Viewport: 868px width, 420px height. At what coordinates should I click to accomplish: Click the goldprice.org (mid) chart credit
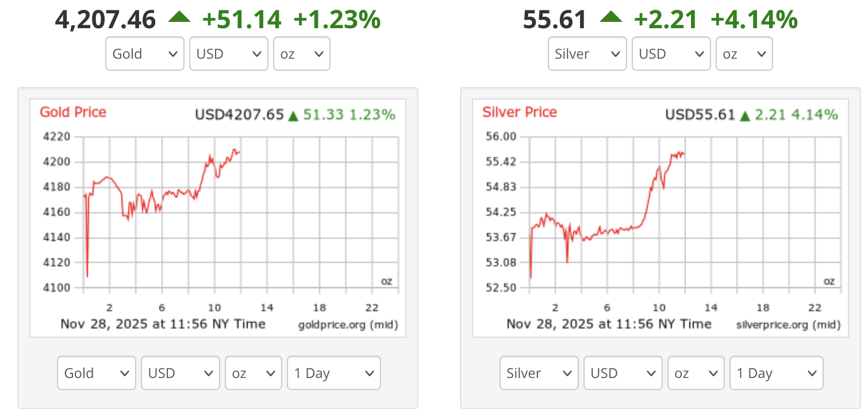pyautogui.click(x=348, y=326)
